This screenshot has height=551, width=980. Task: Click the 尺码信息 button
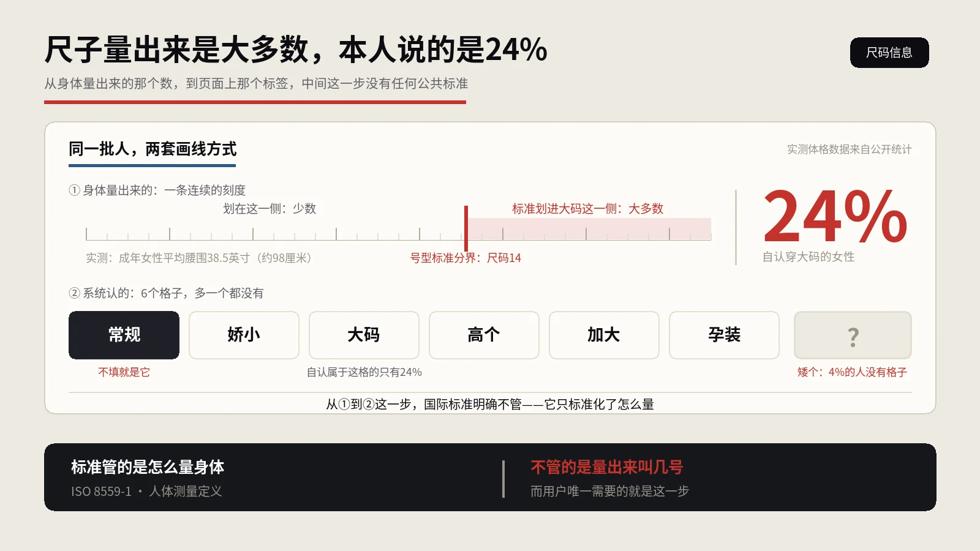point(889,53)
